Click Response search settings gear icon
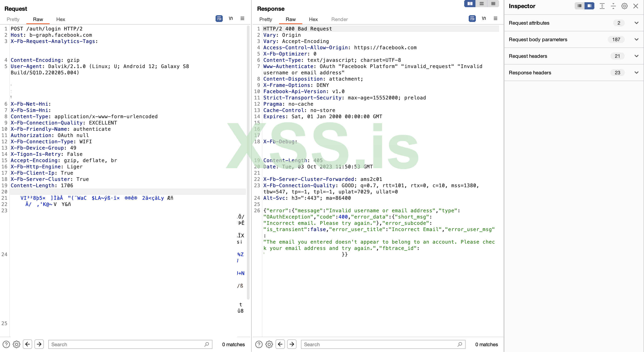644x352 pixels. [269, 344]
